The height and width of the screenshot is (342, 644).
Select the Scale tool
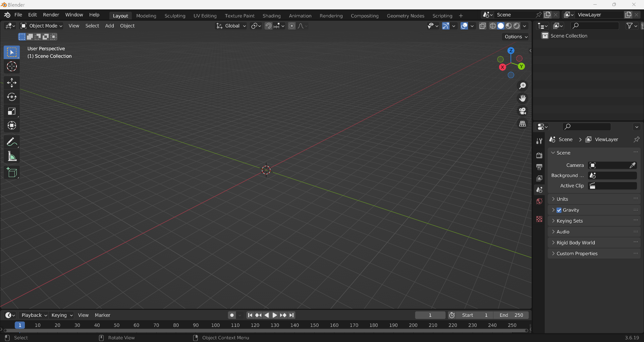[x=12, y=111]
